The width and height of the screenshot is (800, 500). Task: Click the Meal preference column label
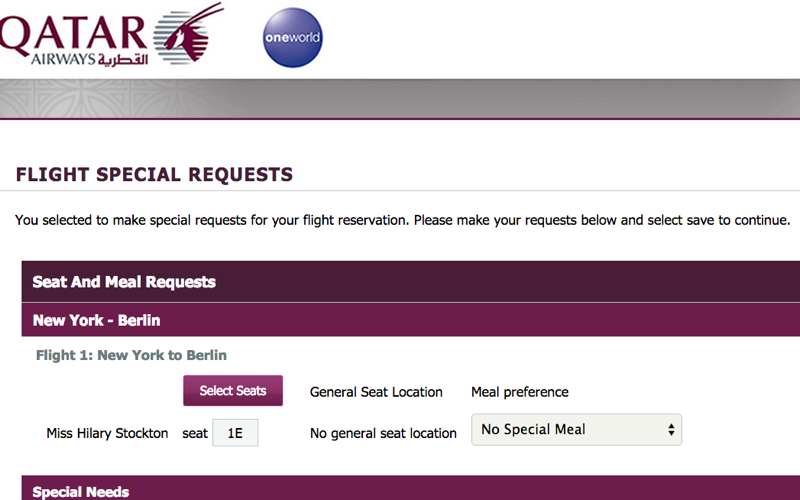tap(519, 392)
